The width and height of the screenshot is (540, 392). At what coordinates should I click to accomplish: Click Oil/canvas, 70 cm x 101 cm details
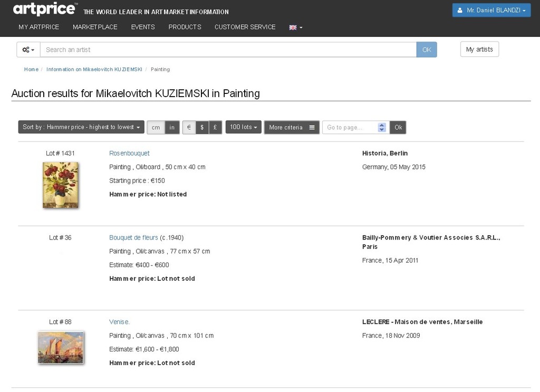[161, 336]
